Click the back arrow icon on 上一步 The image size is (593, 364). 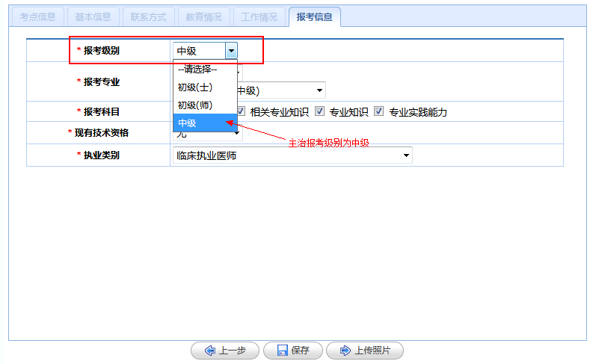[209, 351]
